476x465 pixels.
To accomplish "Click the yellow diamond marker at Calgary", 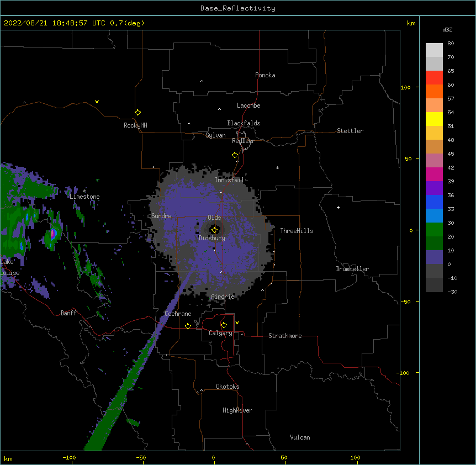I will click(x=224, y=325).
